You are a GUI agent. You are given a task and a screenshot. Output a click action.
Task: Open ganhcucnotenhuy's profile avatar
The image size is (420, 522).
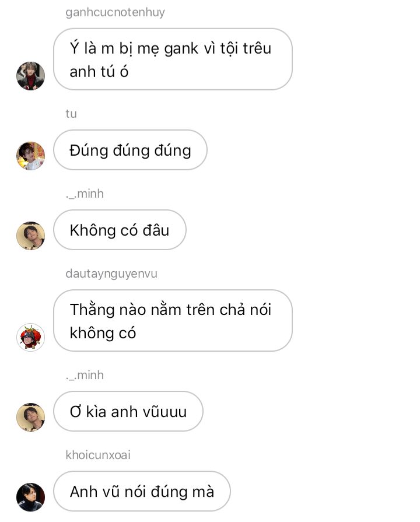coord(31,76)
